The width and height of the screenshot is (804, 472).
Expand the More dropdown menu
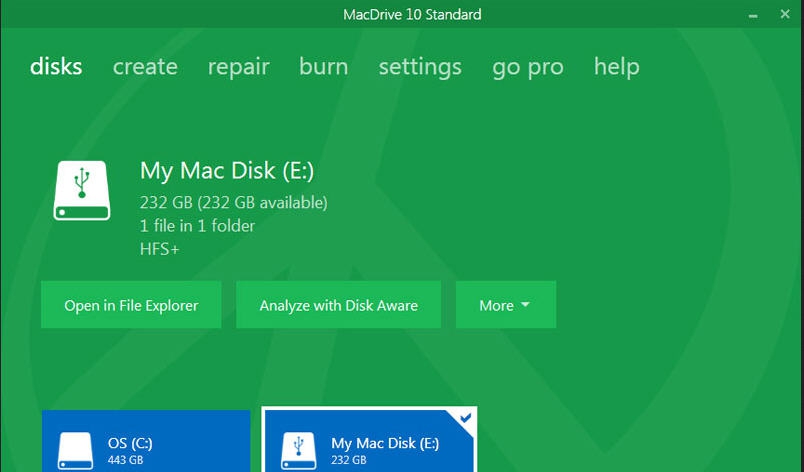[x=506, y=304]
